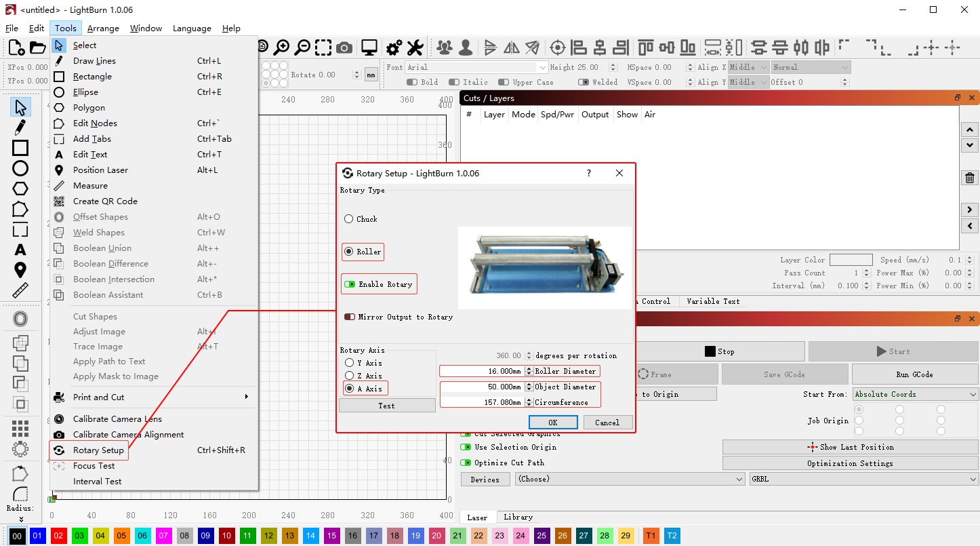Open Align X Middle dropdown
This screenshot has width=980, height=546.
point(749,67)
